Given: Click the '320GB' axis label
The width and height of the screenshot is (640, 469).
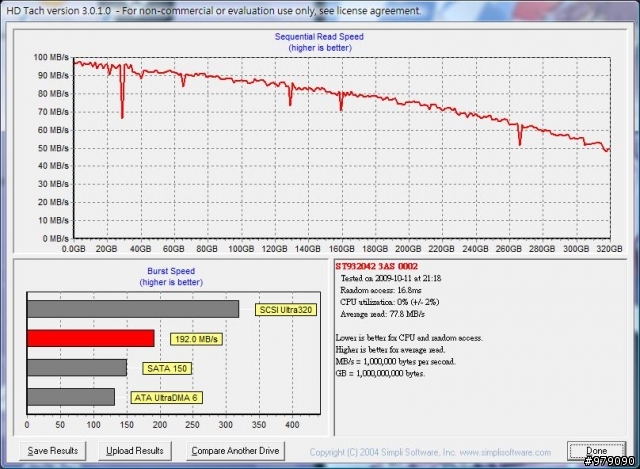Looking at the screenshot, I should coord(609,249).
